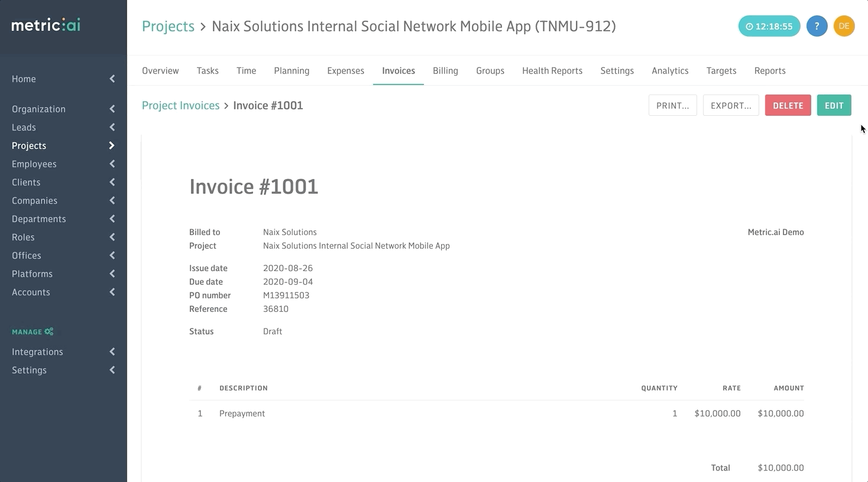Expand the sidebar Settings chevron
This screenshot has height=482, width=868.
[x=112, y=370]
